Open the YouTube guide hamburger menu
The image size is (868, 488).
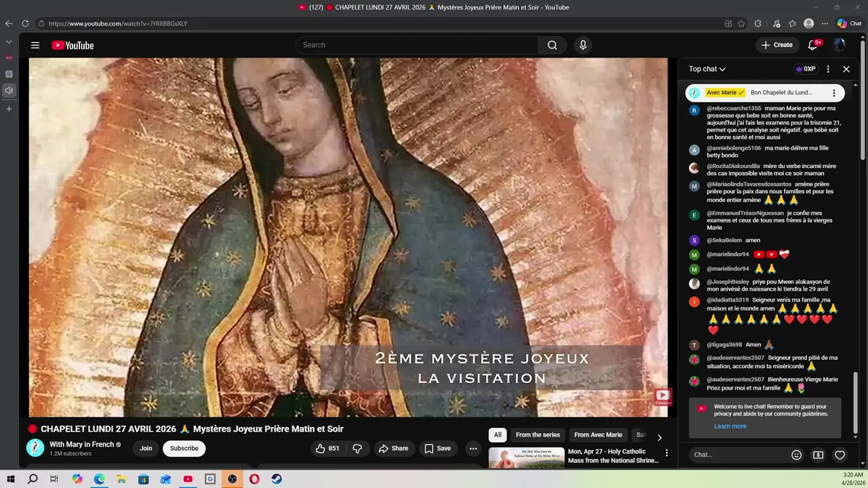pos(35,45)
